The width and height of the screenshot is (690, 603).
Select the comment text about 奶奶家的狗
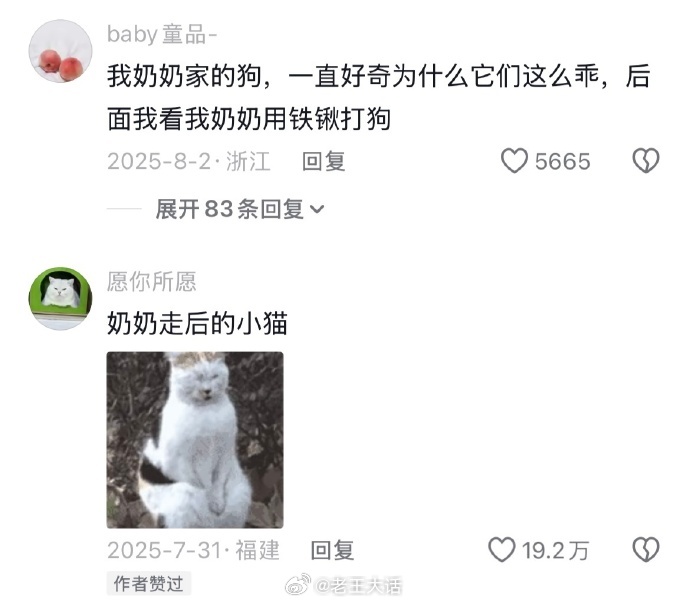click(378, 97)
